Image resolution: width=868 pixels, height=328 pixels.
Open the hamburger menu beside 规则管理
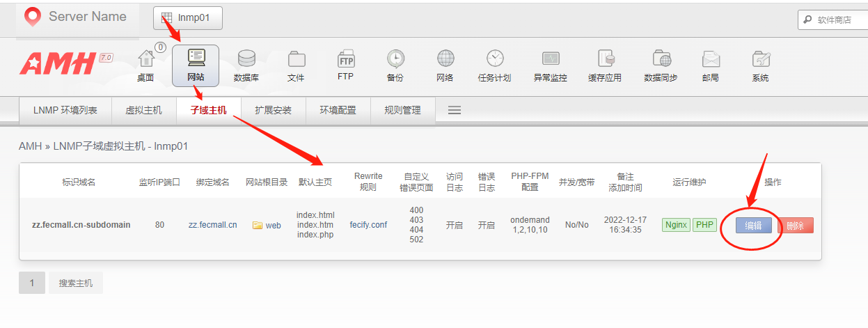coord(455,110)
